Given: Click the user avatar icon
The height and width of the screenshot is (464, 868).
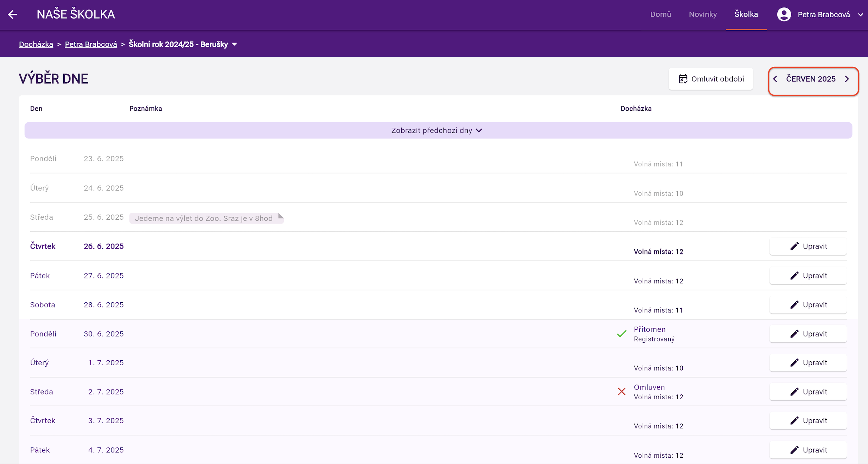Looking at the screenshot, I should [784, 14].
